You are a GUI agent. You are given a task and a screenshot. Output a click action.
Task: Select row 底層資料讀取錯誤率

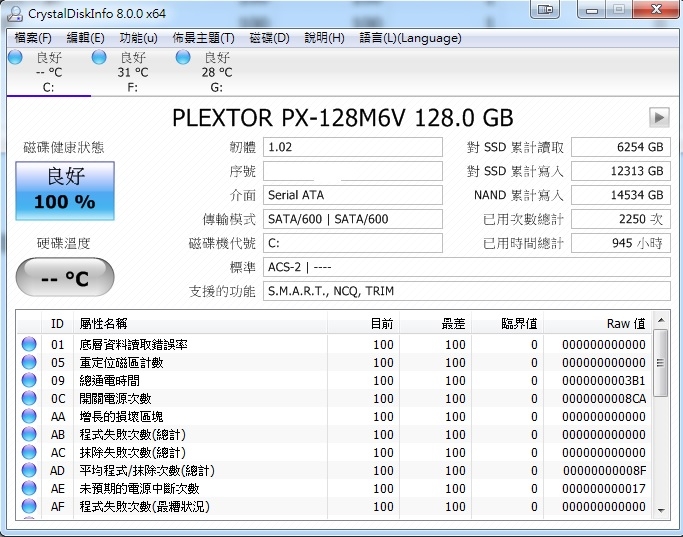[x=334, y=344]
